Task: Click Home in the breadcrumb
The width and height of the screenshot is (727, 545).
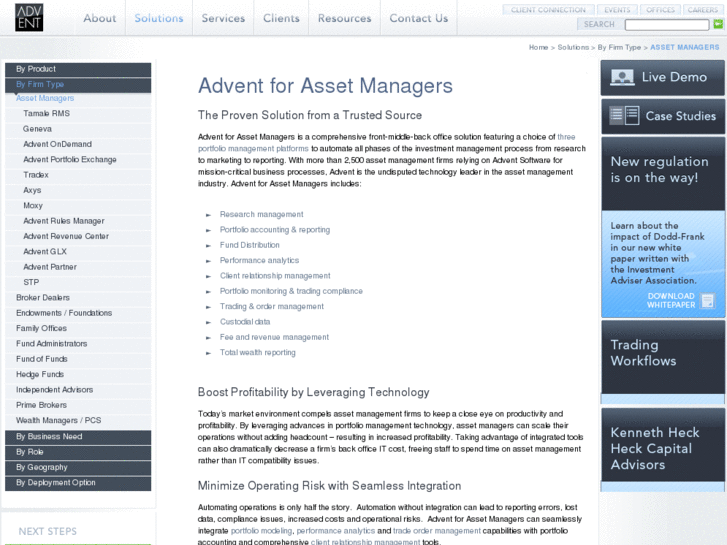Action: pos(538,47)
